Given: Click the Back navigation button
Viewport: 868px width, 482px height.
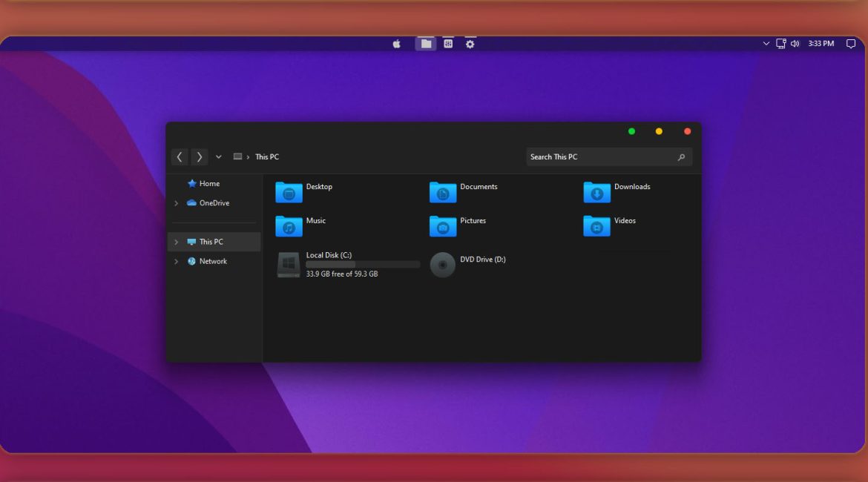Looking at the screenshot, I should (180, 157).
